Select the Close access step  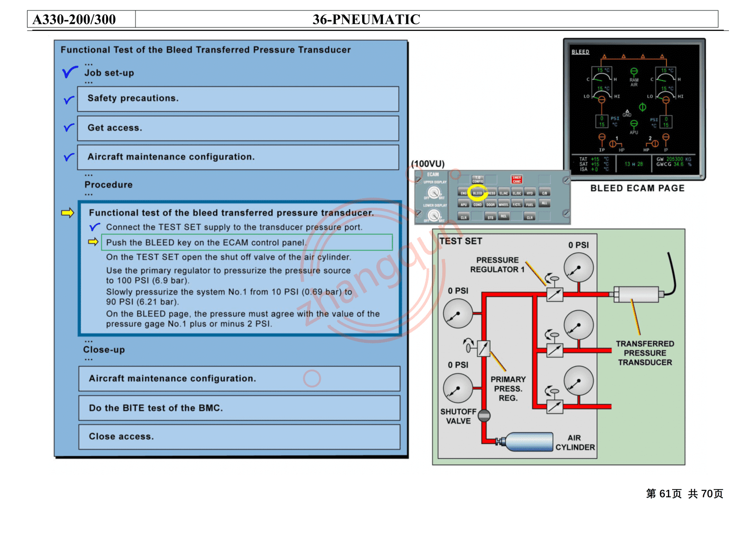239,437
